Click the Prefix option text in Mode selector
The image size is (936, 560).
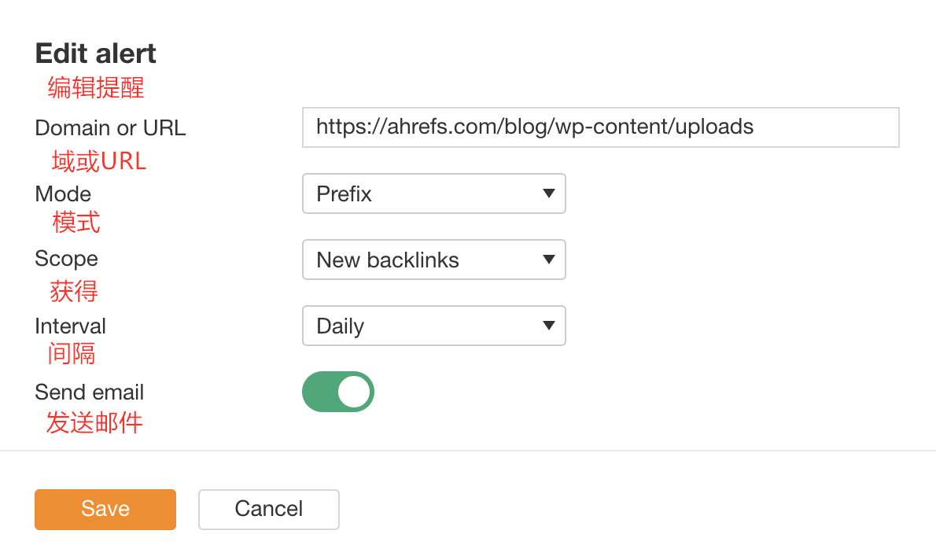343,193
